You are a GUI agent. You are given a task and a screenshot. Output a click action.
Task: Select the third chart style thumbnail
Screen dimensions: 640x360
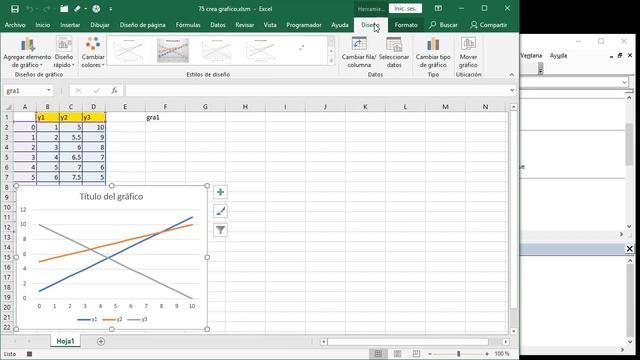[216, 50]
